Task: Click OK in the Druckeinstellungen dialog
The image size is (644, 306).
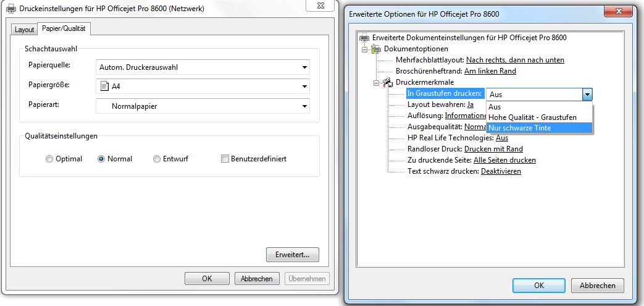Action: pos(207,278)
